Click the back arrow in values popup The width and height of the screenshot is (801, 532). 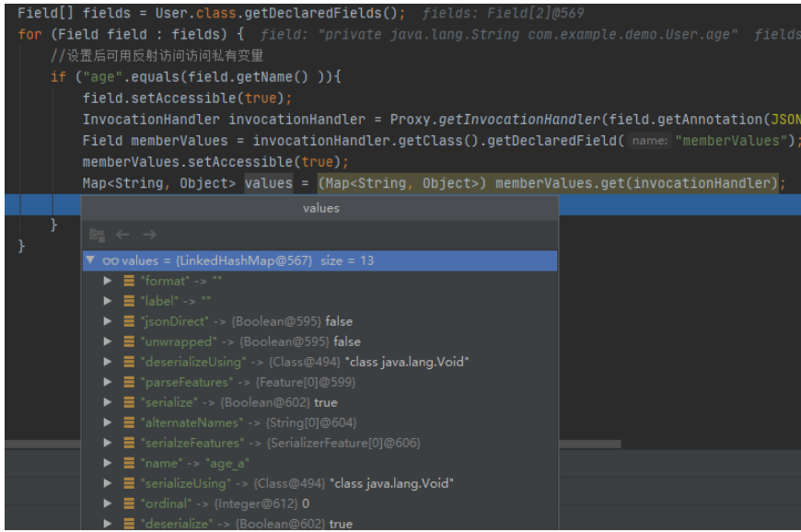coord(122,235)
